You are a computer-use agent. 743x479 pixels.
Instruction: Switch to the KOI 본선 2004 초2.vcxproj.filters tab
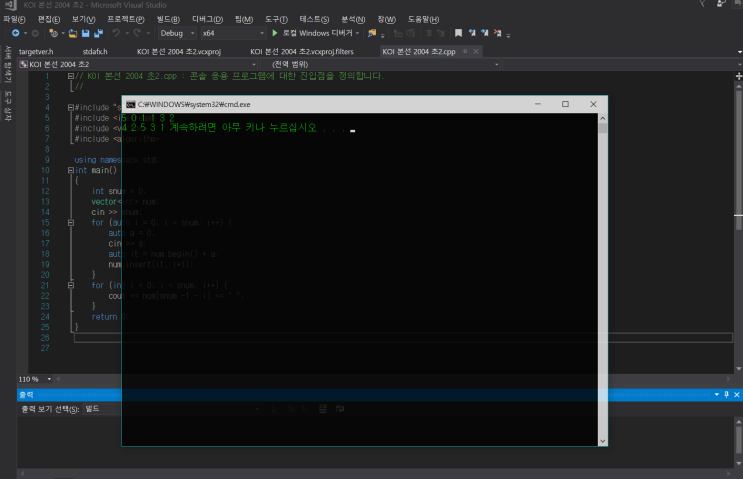click(x=302, y=52)
